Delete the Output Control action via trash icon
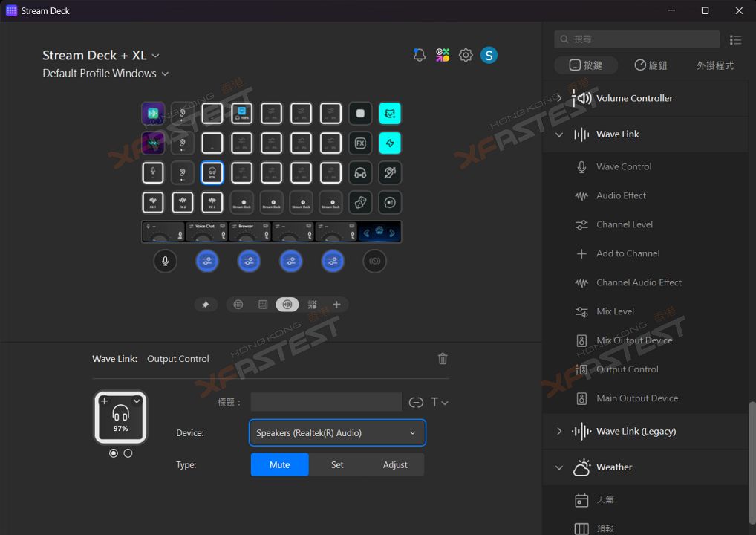The image size is (756, 535). (x=443, y=359)
